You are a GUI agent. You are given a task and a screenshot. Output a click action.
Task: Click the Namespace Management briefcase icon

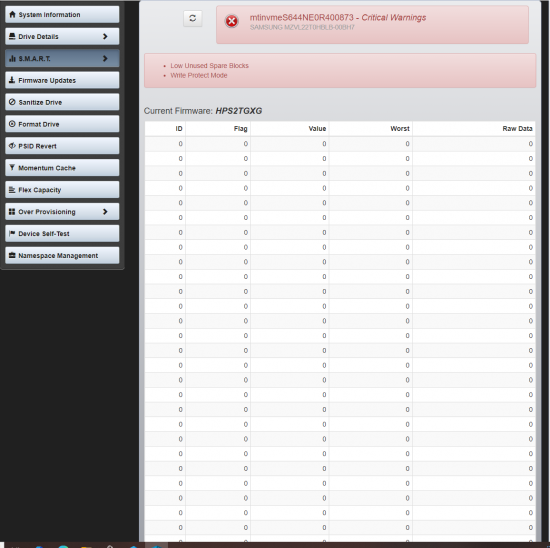(x=12, y=255)
